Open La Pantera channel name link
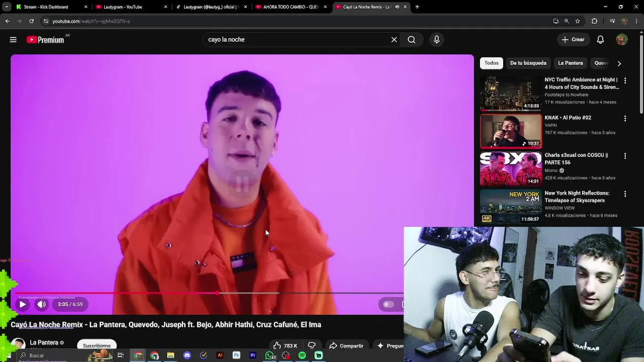Image resolution: width=644 pixels, height=362 pixels. [x=44, y=343]
